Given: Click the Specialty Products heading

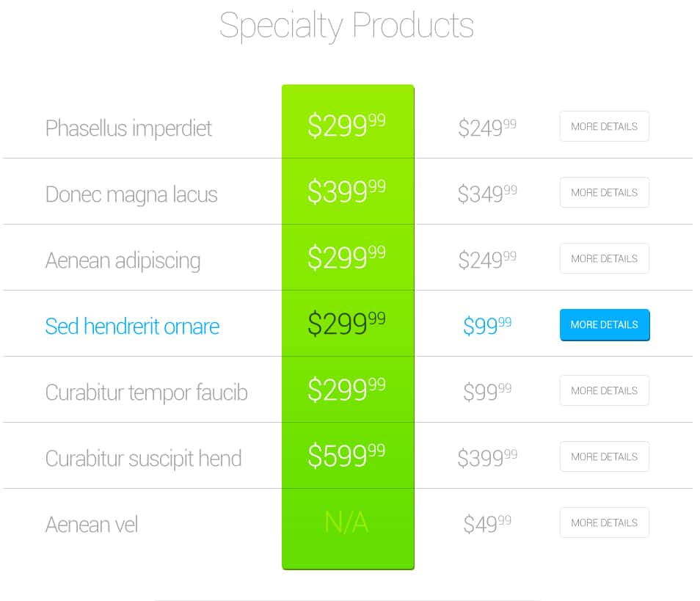Looking at the screenshot, I should [348, 26].
